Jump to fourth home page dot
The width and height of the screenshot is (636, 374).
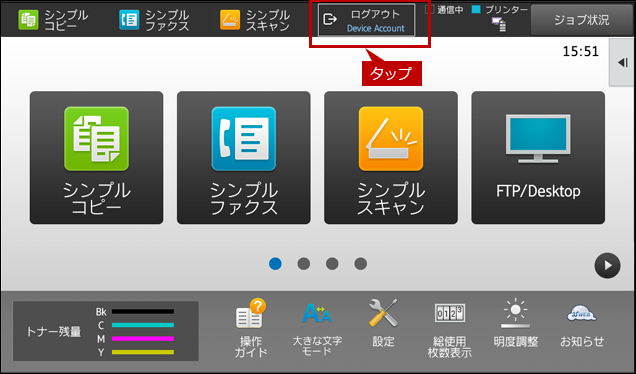point(361,264)
